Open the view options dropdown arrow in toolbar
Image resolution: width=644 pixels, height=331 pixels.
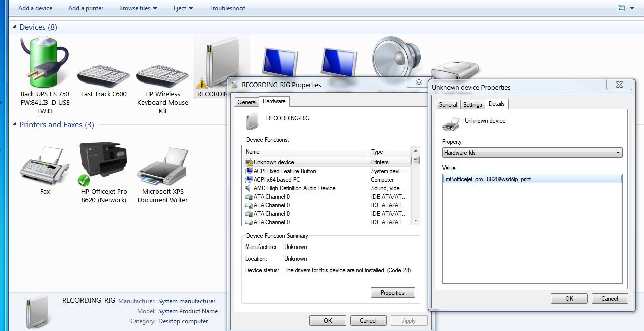(x=632, y=8)
